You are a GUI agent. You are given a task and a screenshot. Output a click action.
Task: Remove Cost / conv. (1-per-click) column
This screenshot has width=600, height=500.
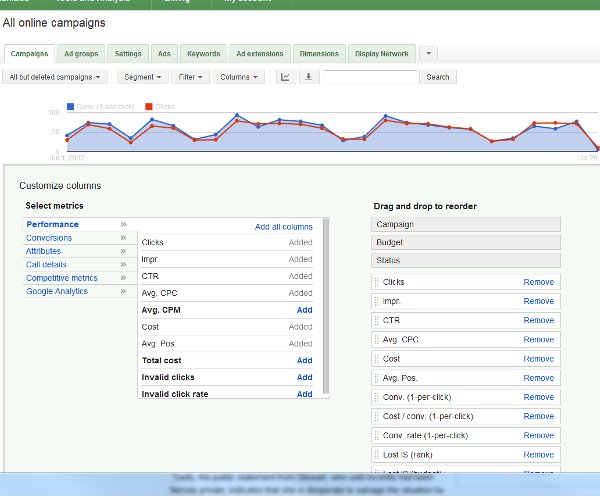click(x=538, y=416)
